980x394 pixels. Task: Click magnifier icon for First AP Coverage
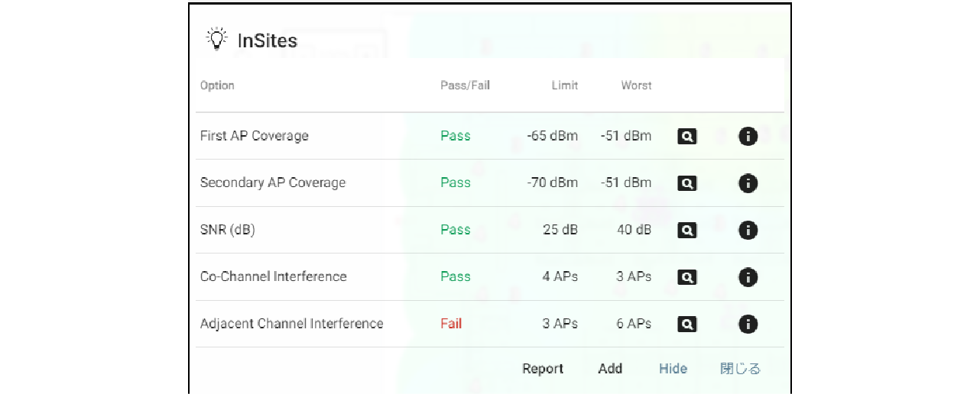[x=687, y=137]
